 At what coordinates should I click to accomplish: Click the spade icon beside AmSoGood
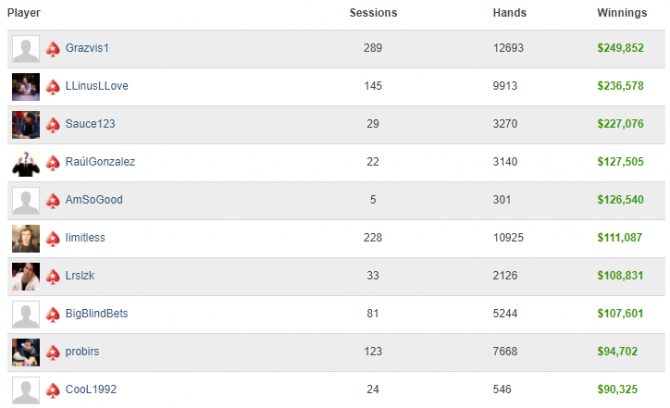pos(53,201)
